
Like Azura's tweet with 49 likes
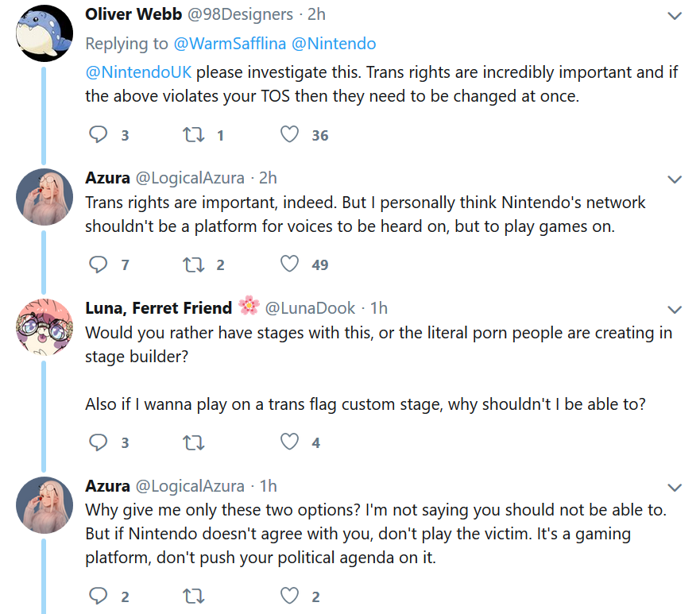[289, 265]
